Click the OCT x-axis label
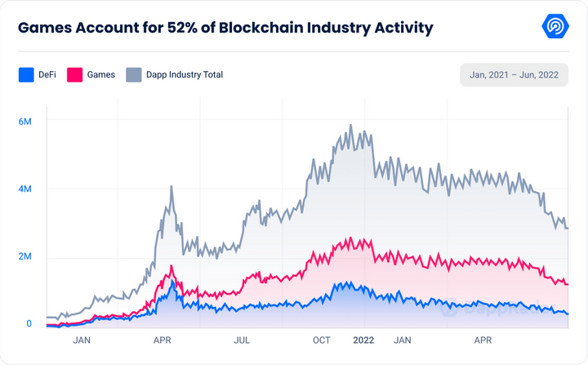Screen dimensions: 588x365 click(x=322, y=341)
